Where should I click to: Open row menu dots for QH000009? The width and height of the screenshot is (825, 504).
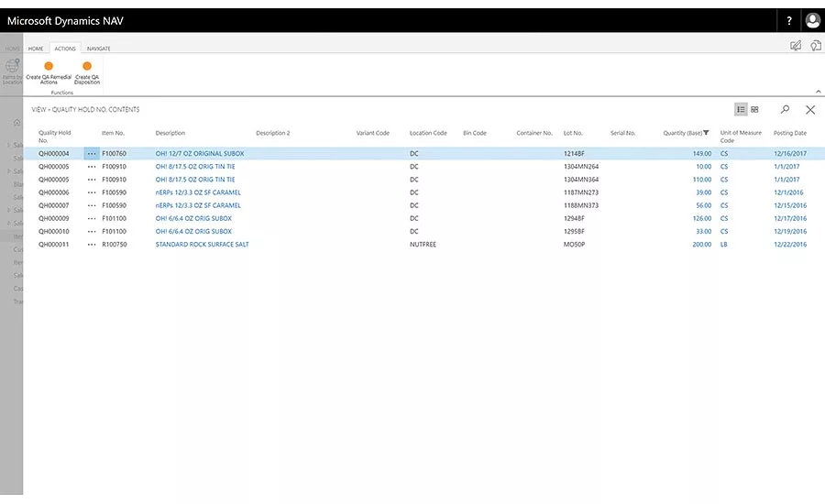[x=92, y=218]
